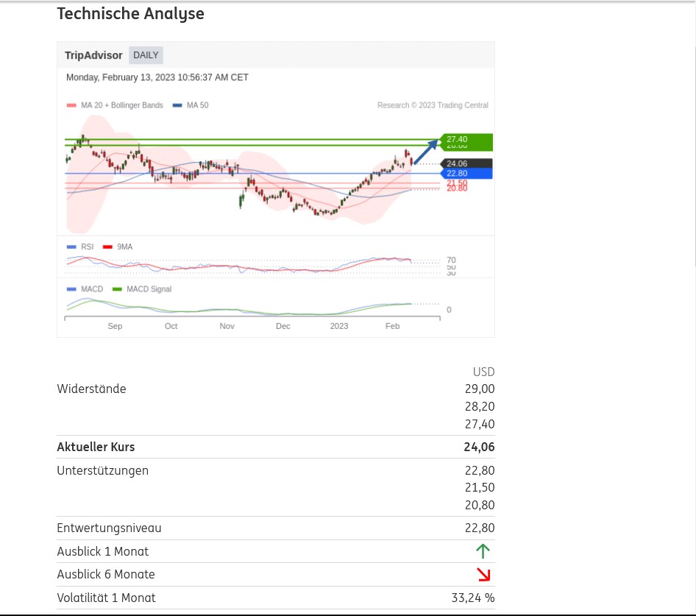Click the red 20.80 support label on chart

[x=457, y=188]
